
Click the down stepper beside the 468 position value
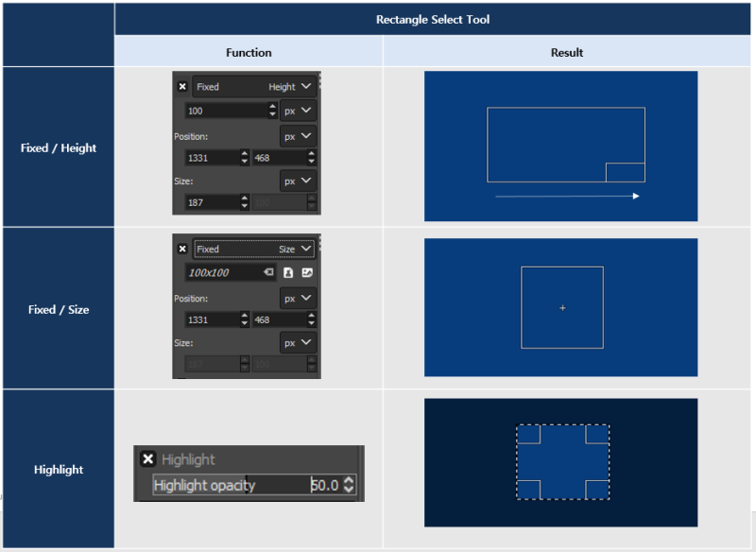[x=311, y=161]
